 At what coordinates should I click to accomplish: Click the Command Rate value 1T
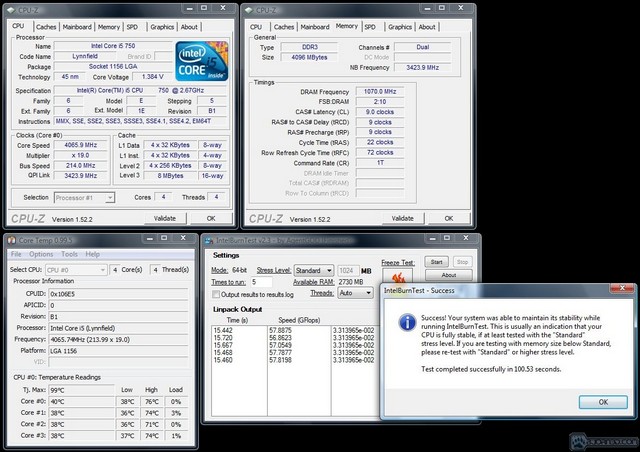[x=380, y=163]
